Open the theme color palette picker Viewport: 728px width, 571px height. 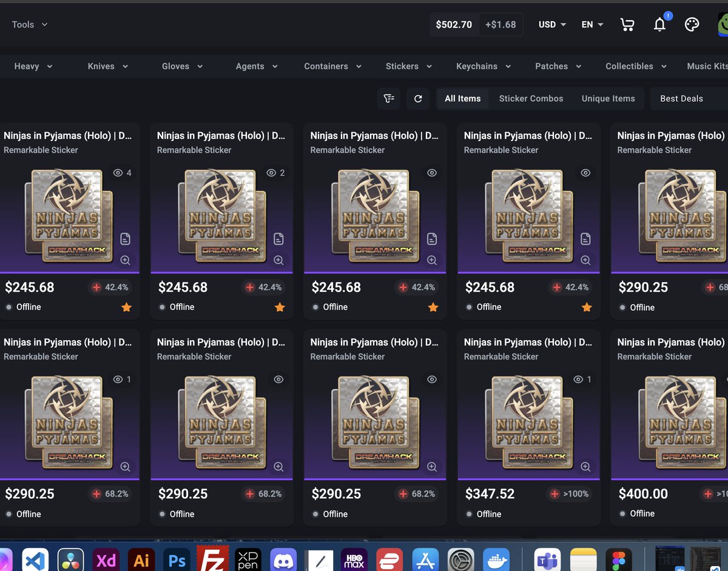[692, 24]
